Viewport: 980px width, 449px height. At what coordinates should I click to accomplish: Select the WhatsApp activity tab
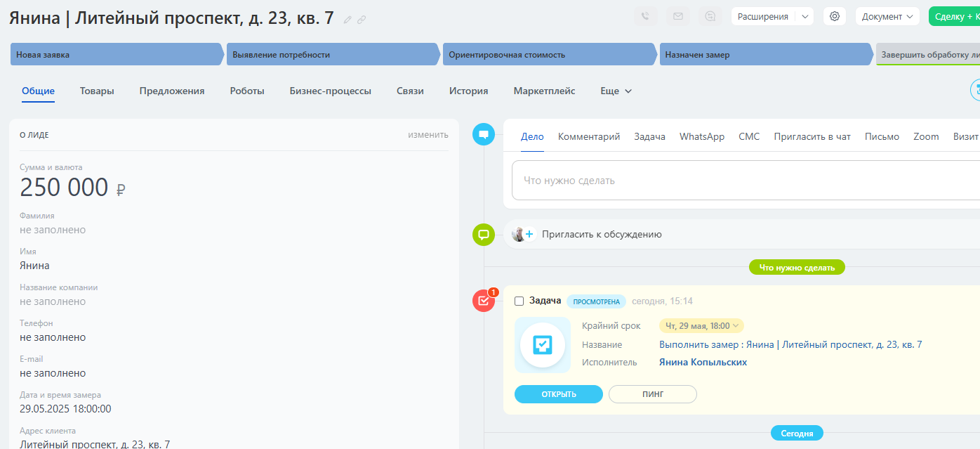(x=701, y=136)
